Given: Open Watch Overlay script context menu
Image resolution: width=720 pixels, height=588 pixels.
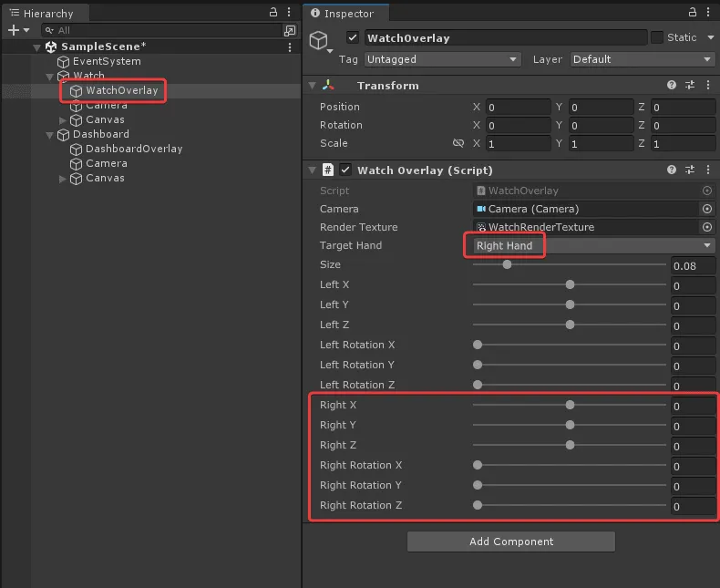Looking at the screenshot, I should (708, 170).
